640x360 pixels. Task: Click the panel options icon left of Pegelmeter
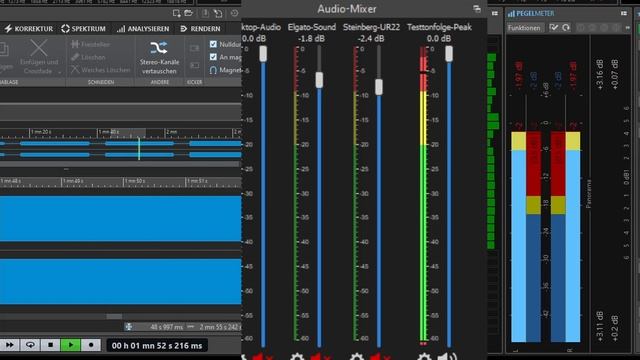coord(495,13)
